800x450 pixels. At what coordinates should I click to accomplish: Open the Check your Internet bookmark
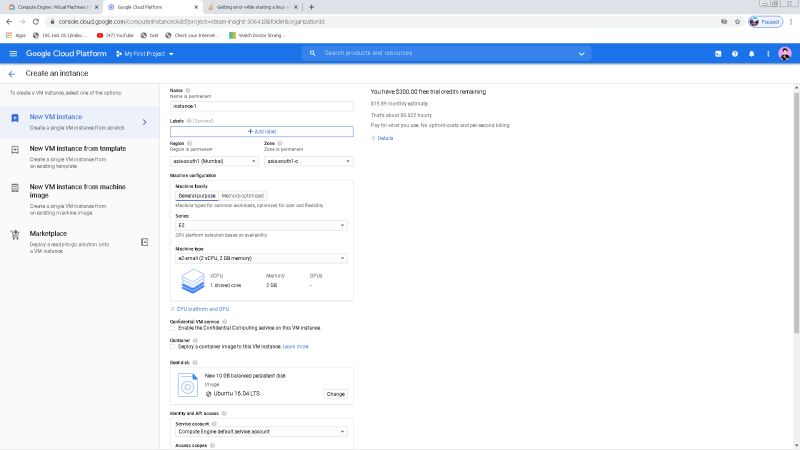(x=192, y=35)
